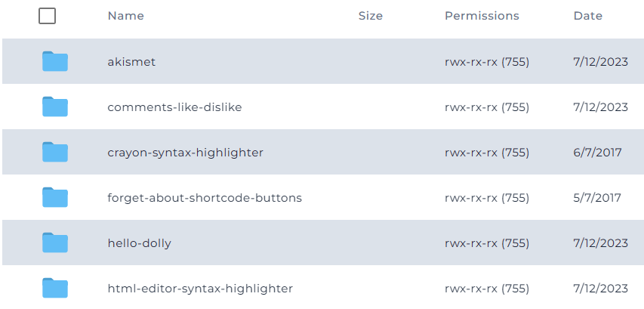
Task: Open the hello-dolly folder name
Action: coord(139,243)
